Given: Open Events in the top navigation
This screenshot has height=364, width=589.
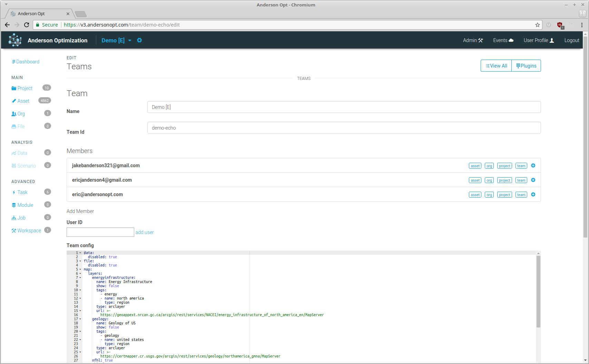Looking at the screenshot, I should click(x=503, y=40).
